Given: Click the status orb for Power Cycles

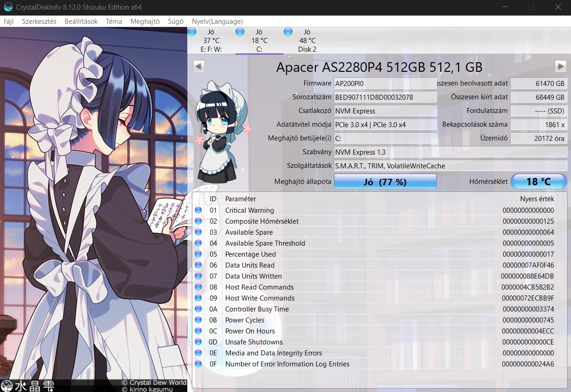Looking at the screenshot, I should coord(198,320).
